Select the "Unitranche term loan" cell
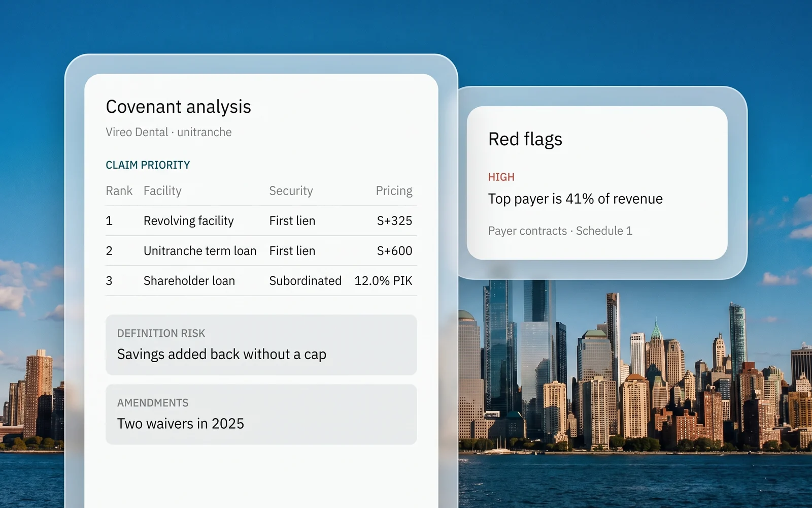Image resolution: width=812 pixels, height=508 pixels. point(200,251)
